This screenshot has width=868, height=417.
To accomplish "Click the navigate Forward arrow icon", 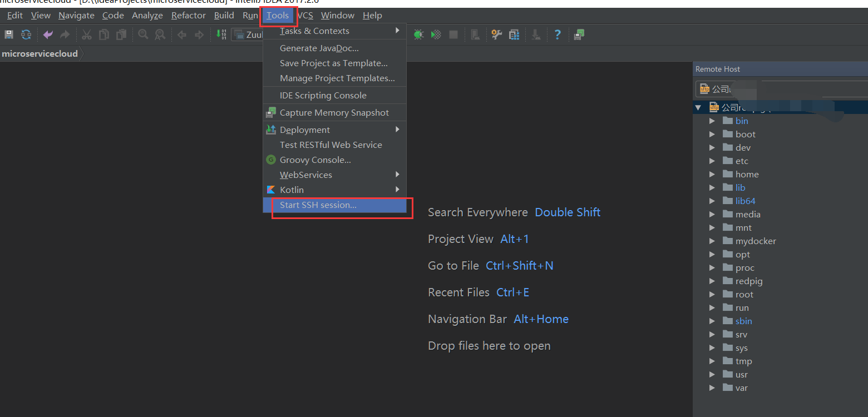I will tap(199, 35).
